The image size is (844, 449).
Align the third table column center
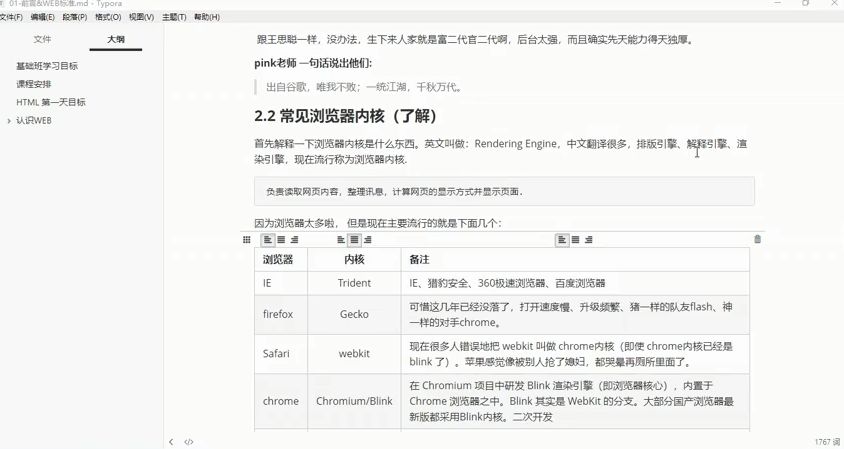576,240
